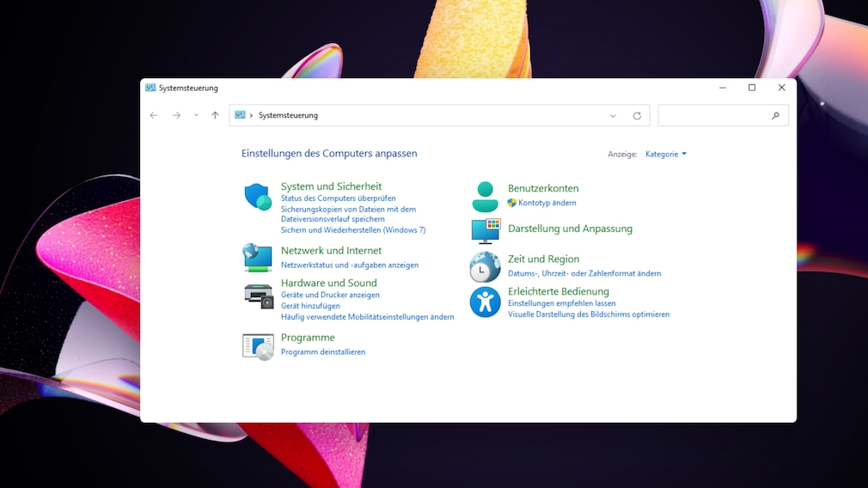Click the Control Panel icon in address bar
This screenshot has width=868, height=488.
[x=240, y=115]
